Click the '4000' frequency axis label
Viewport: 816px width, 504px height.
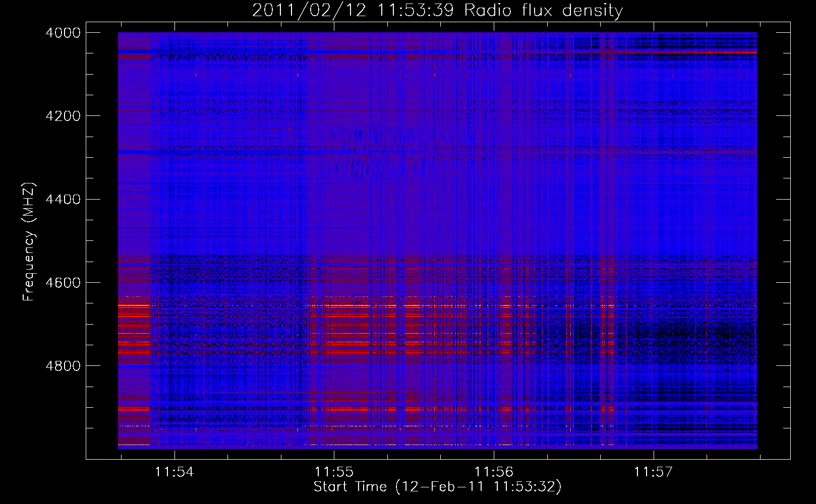[63, 33]
